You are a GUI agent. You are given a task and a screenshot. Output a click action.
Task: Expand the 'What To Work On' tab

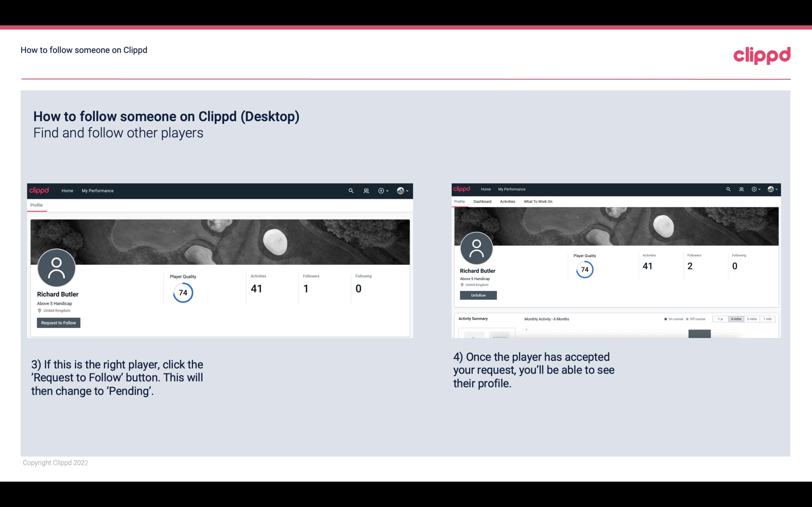(x=538, y=202)
